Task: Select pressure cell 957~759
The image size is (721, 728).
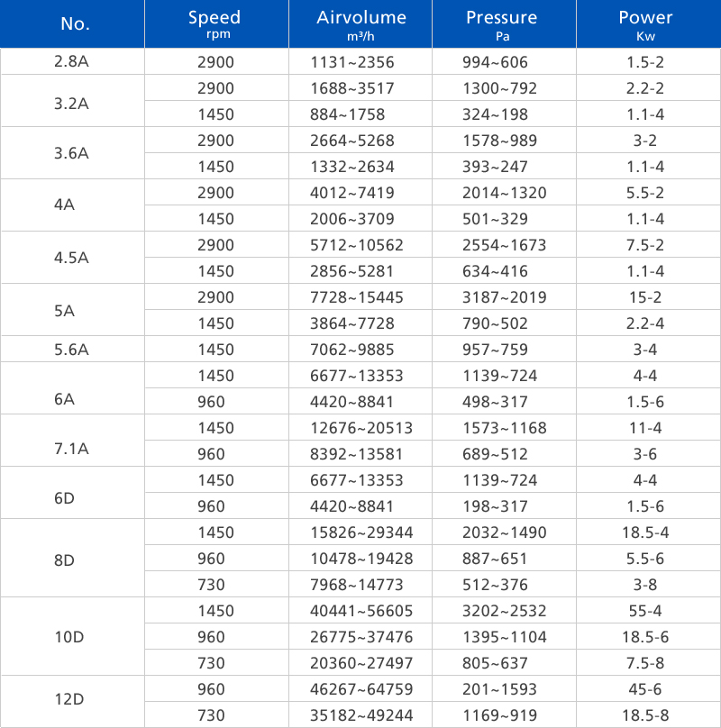Action: pyautogui.click(x=495, y=350)
